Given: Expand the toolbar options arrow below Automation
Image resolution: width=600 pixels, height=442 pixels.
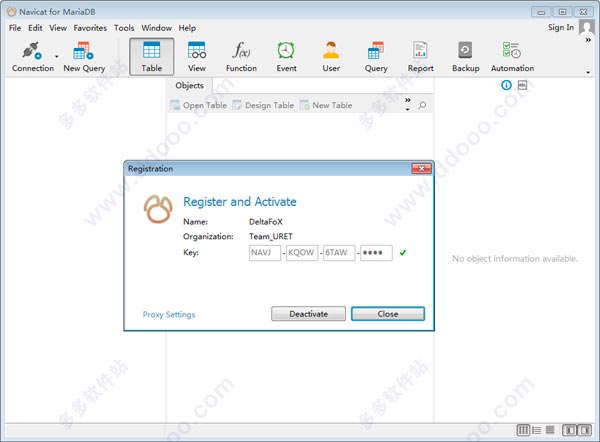Looking at the screenshot, I should pos(588,72).
